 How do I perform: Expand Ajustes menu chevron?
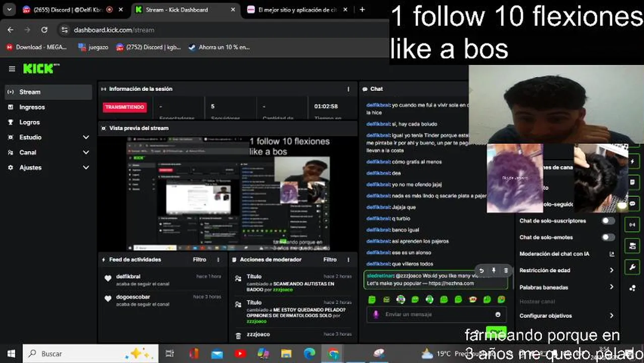pos(86,167)
